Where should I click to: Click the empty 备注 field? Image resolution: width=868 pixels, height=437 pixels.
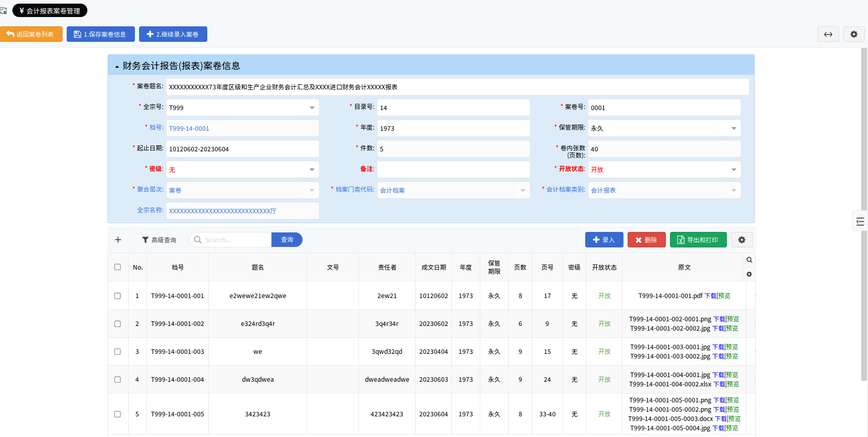453,169
